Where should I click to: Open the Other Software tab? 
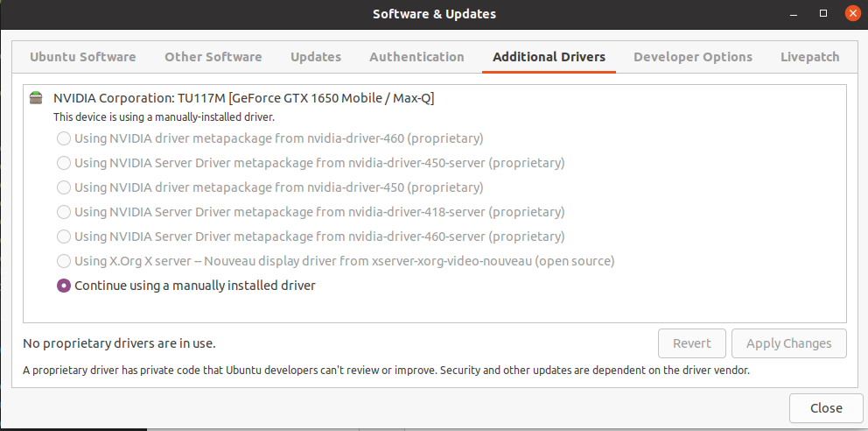click(213, 57)
